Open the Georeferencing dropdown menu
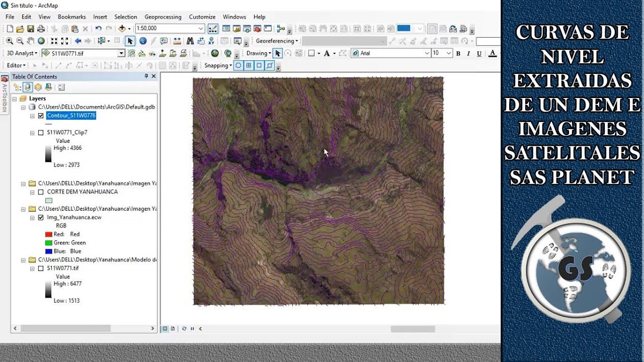This screenshot has width=644, height=362. pos(277,41)
